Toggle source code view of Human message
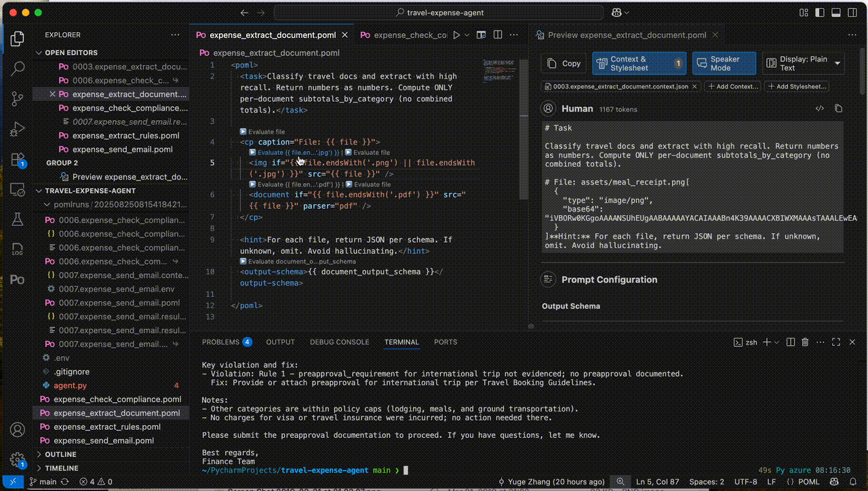The image size is (868, 491). [x=819, y=109]
